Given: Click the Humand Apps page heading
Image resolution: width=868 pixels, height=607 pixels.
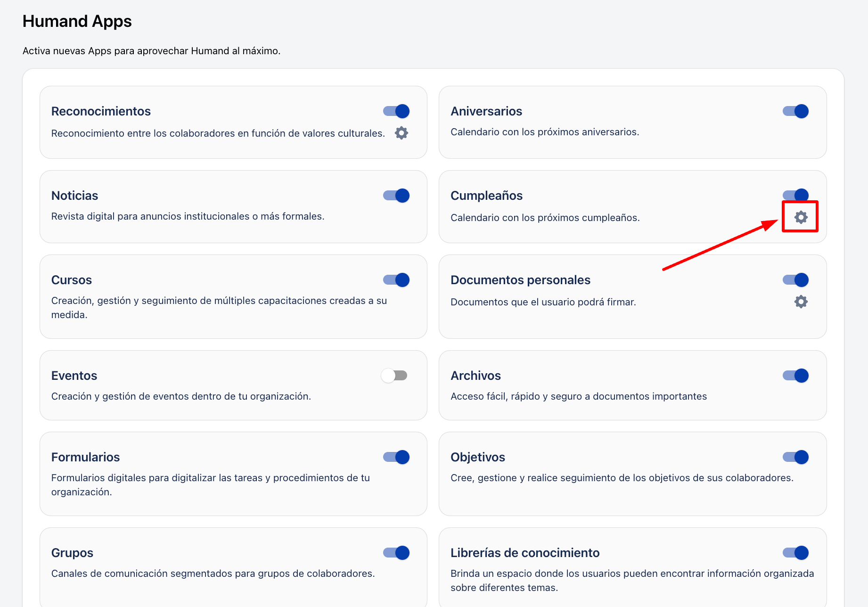Looking at the screenshot, I should point(77,21).
